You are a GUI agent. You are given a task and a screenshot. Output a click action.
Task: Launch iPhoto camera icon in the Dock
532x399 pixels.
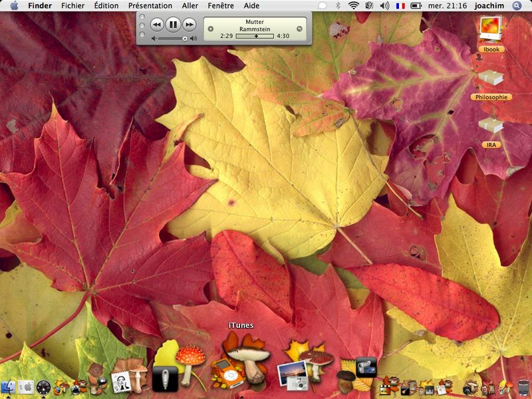point(293,376)
